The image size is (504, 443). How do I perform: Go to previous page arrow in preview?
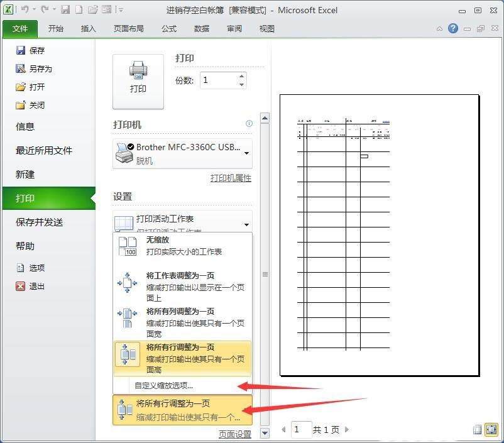pyautogui.click(x=283, y=430)
